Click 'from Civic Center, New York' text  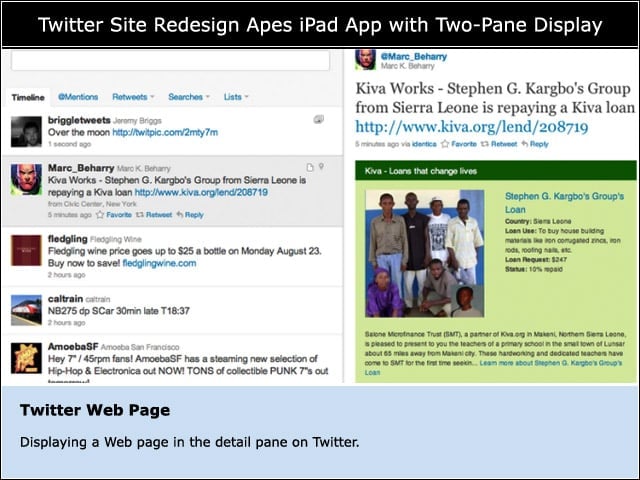pyautogui.click(x=92, y=204)
